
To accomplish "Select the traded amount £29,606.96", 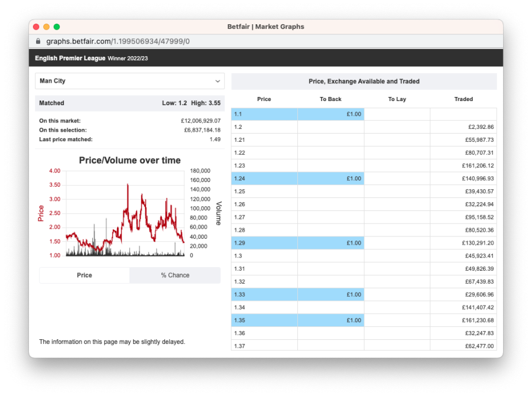I will 479,294.
